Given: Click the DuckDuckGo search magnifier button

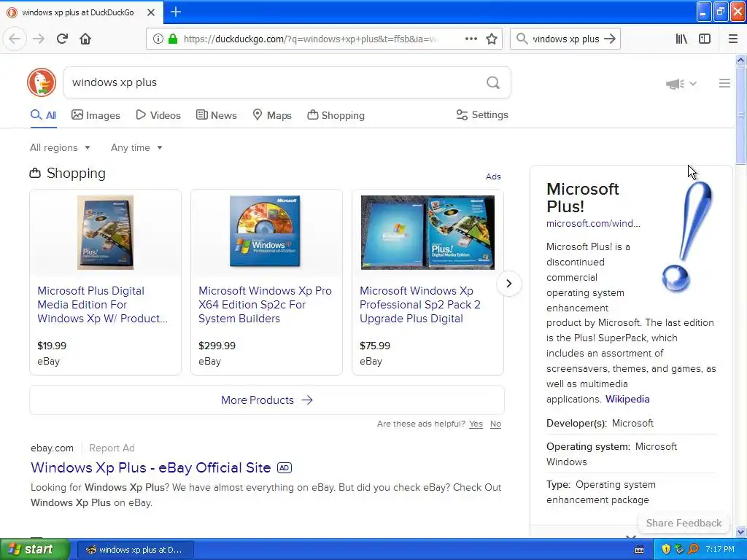Looking at the screenshot, I should point(493,83).
